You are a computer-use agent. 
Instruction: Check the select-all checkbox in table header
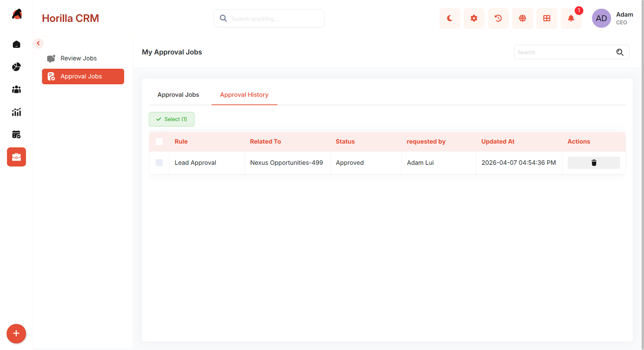coord(159,141)
